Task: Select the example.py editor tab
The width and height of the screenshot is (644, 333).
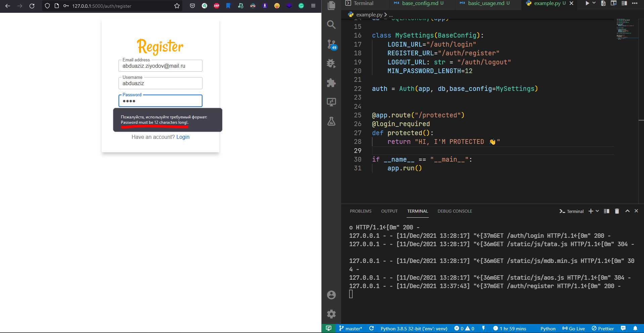Action: (x=547, y=3)
